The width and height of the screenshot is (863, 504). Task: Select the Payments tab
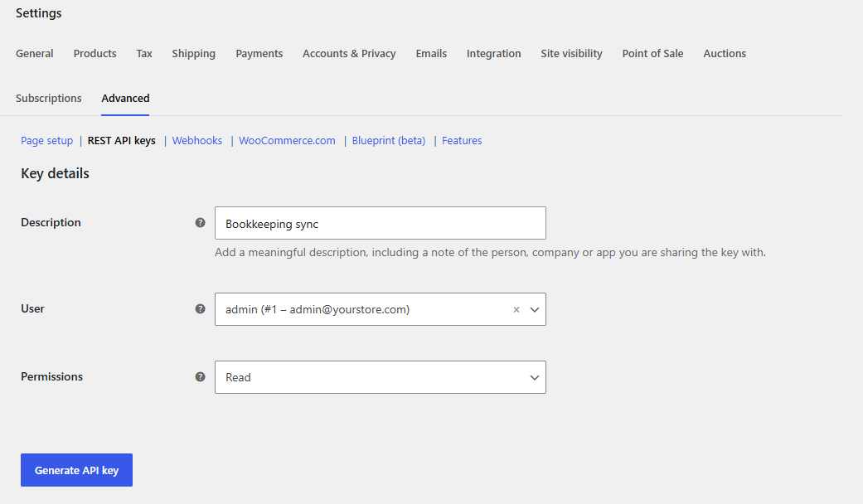tap(259, 53)
